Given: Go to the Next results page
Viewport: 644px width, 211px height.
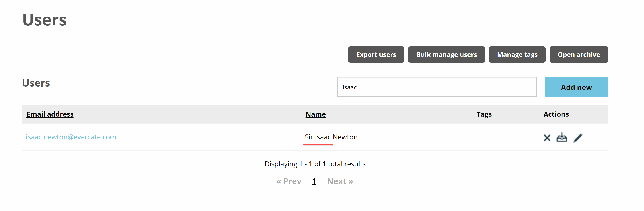Looking at the screenshot, I should tap(340, 181).
